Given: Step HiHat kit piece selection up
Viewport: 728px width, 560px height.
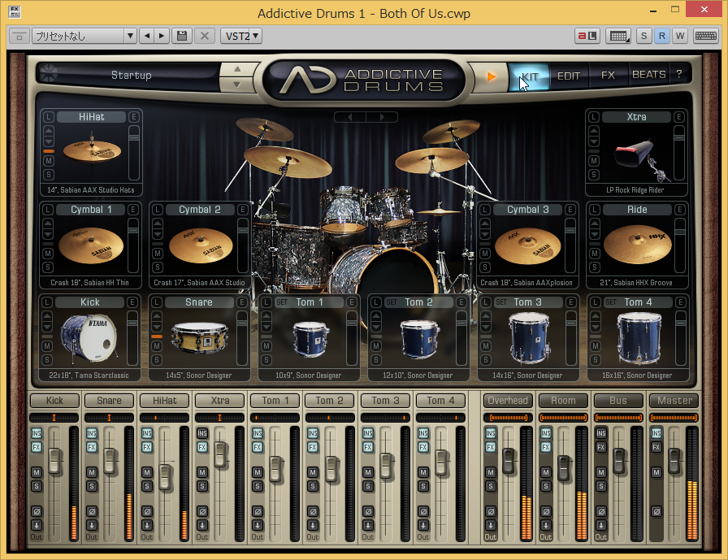Looking at the screenshot, I should tap(48, 131).
